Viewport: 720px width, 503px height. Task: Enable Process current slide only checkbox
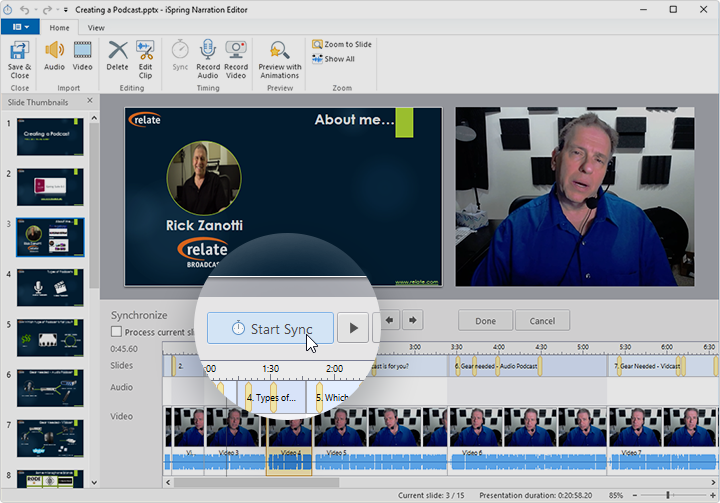click(x=117, y=331)
